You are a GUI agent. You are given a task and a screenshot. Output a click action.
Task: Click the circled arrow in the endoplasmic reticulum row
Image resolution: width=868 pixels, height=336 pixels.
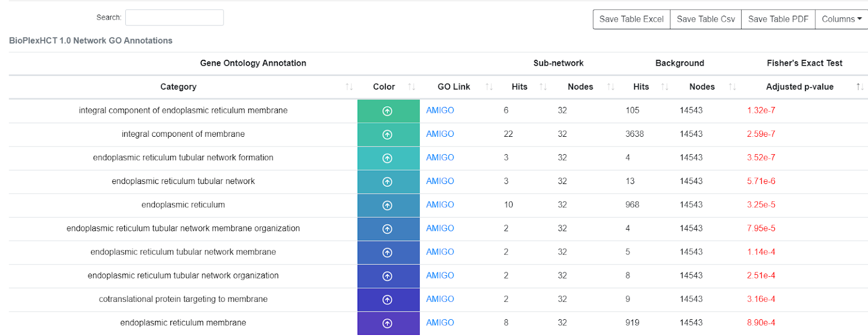coord(387,206)
